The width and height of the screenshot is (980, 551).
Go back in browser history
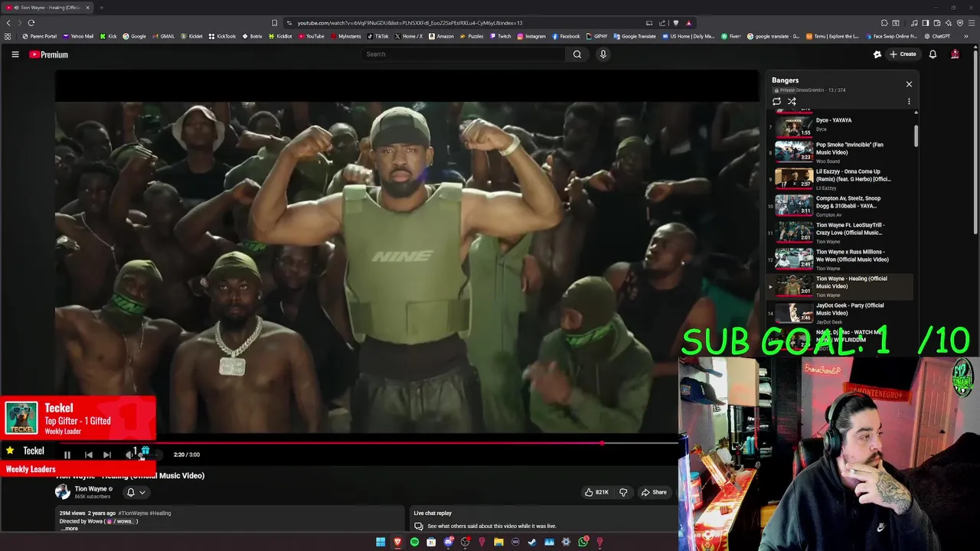[8, 23]
